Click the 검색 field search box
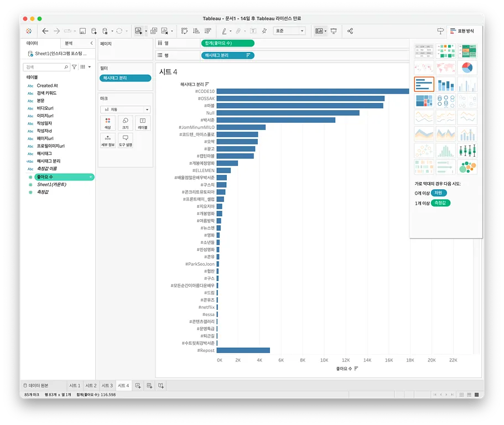This screenshot has width=504, height=425. tap(45, 66)
